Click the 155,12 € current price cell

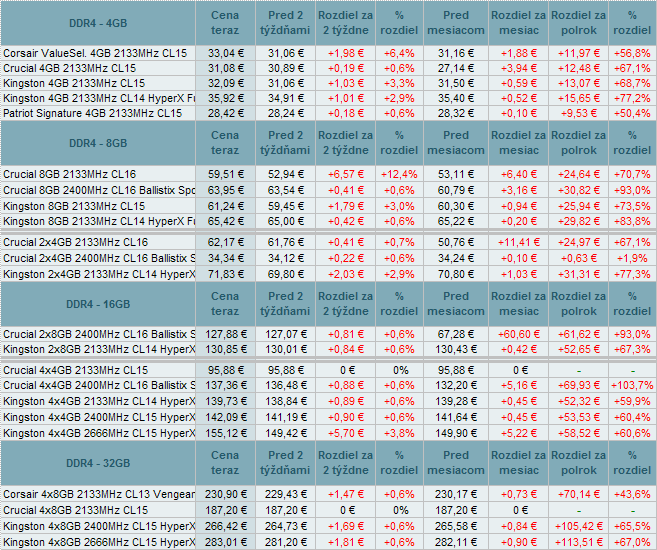coord(225,433)
